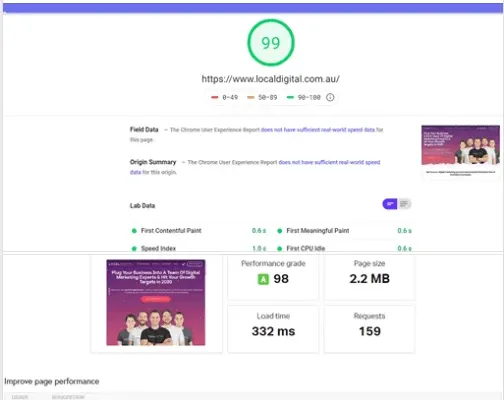Click the First CPU Idle 0.6 s value
The width and height of the screenshot is (504, 400).
click(405, 249)
